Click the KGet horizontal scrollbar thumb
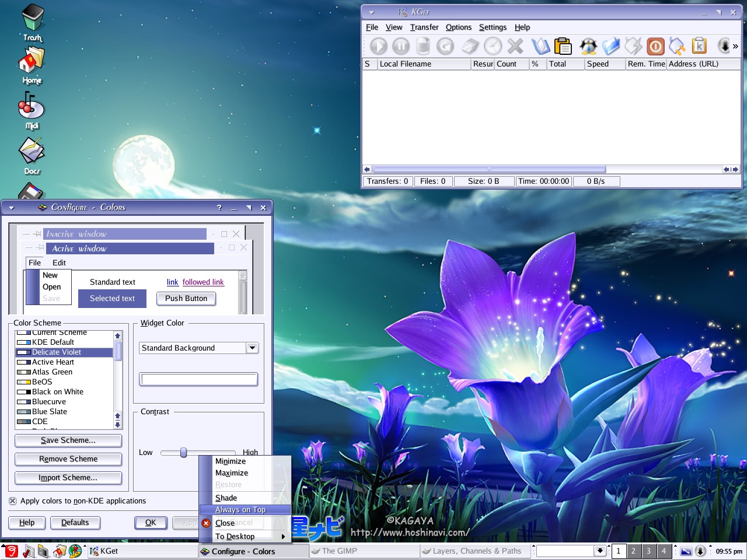The image size is (747, 560). coord(489,170)
